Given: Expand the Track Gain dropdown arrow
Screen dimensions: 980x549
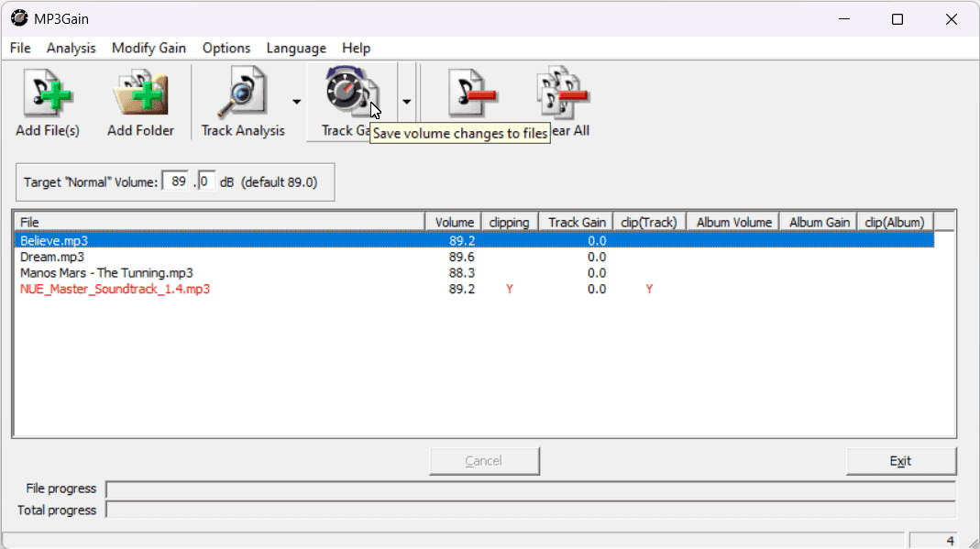Looking at the screenshot, I should (407, 102).
